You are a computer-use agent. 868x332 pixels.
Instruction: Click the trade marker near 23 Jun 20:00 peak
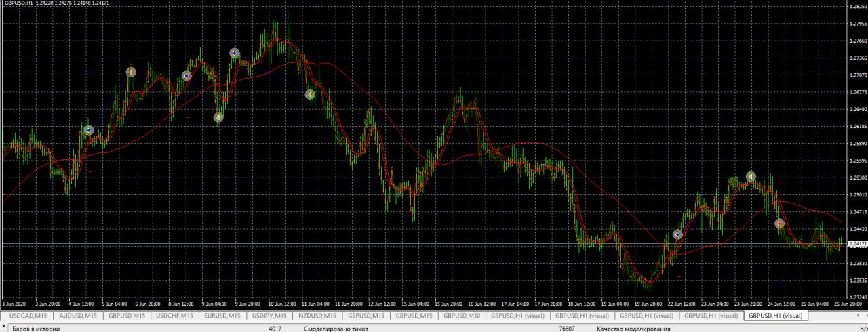[751, 176]
